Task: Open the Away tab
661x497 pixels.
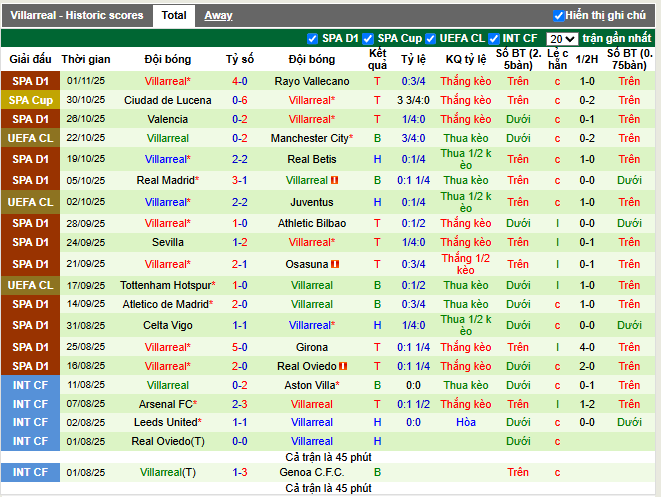Action: pos(218,16)
